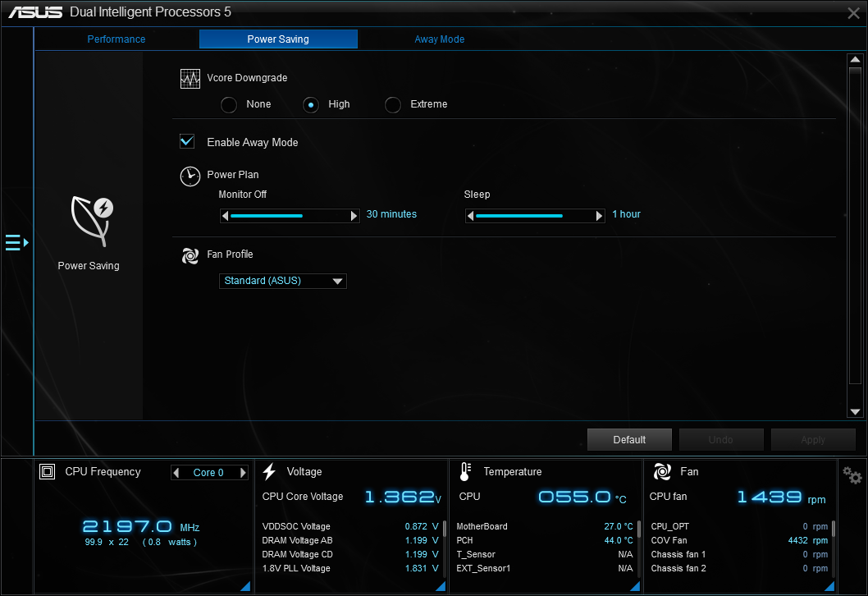Image resolution: width=868 pixels, height=596 pixels.
Task: Click the Core 0 selector label
Action: tap(208, 473)
